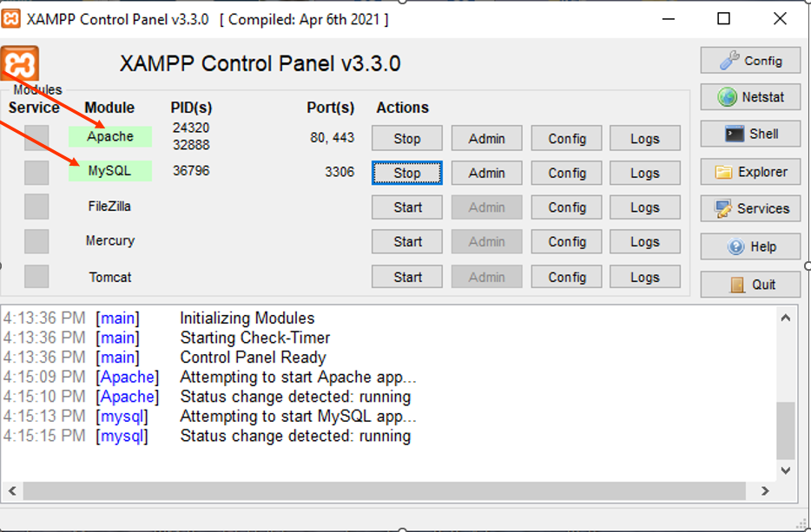The height and width of the screenshot is (532, 811).
Task: Click the [mysql] tag at 4:15:15 PM
Action: (122, 436)
